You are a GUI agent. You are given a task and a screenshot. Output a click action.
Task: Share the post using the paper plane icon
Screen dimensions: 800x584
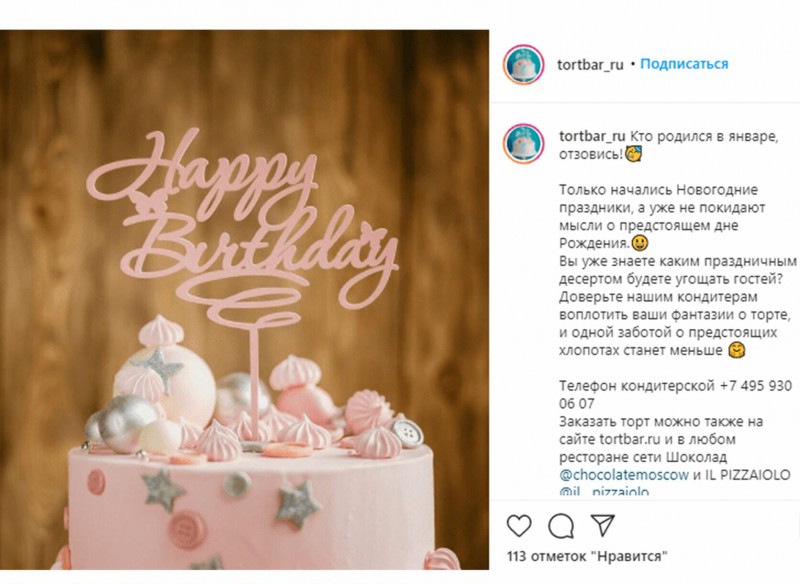coord(602,525)
